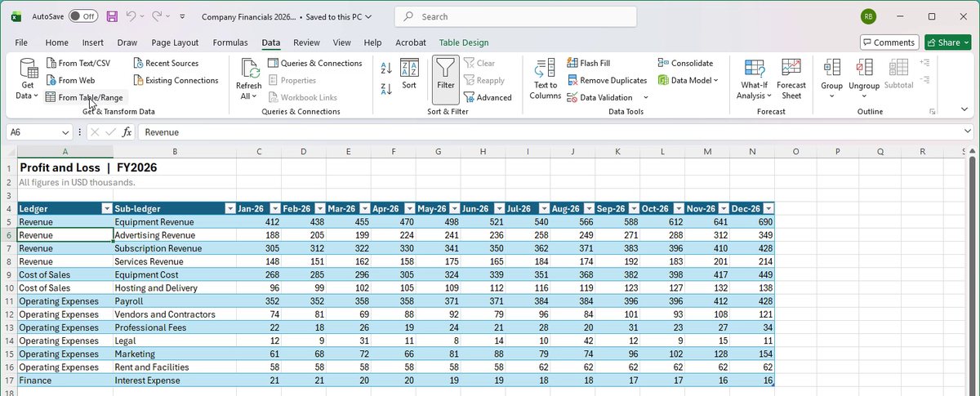This screenshot has height=396, width=980.
Task: Select the Profit and Loss title cell
Action: [x=65, y=167]
